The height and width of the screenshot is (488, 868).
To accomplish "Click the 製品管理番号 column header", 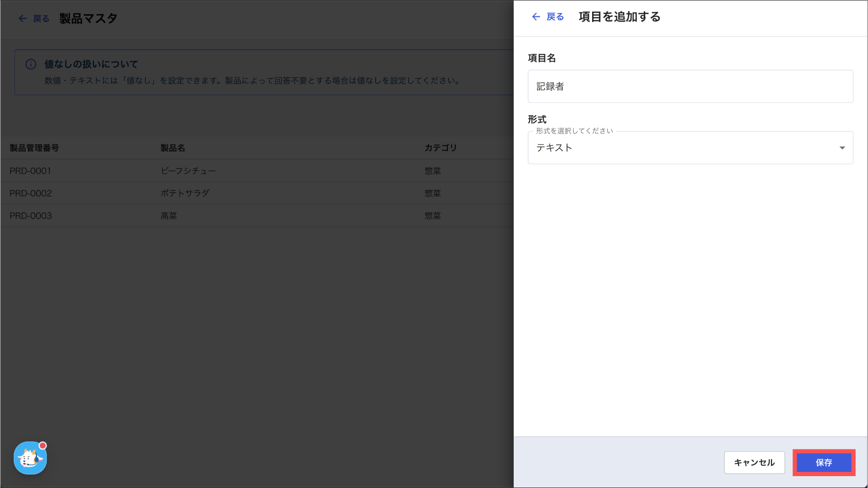I will (x=34, y=148).
